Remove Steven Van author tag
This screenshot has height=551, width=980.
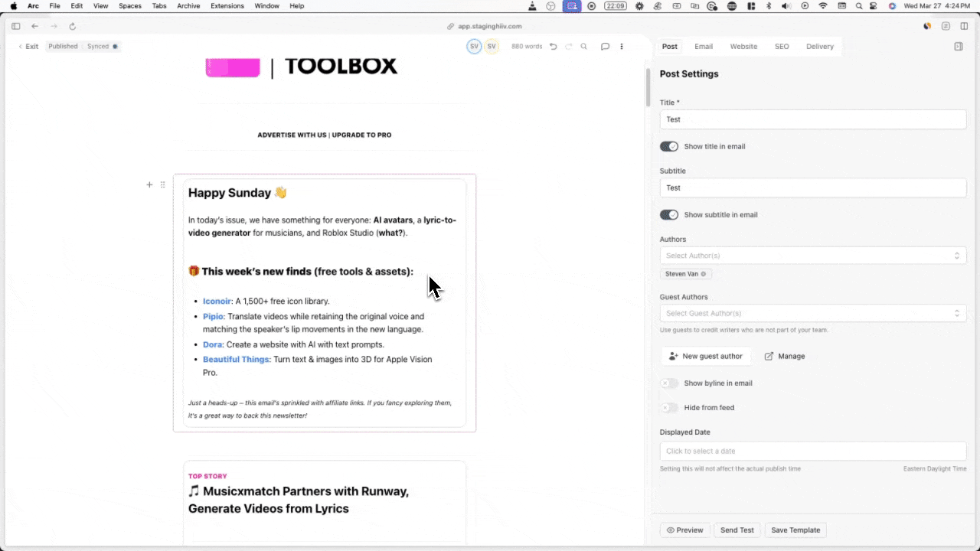point(704,274)
